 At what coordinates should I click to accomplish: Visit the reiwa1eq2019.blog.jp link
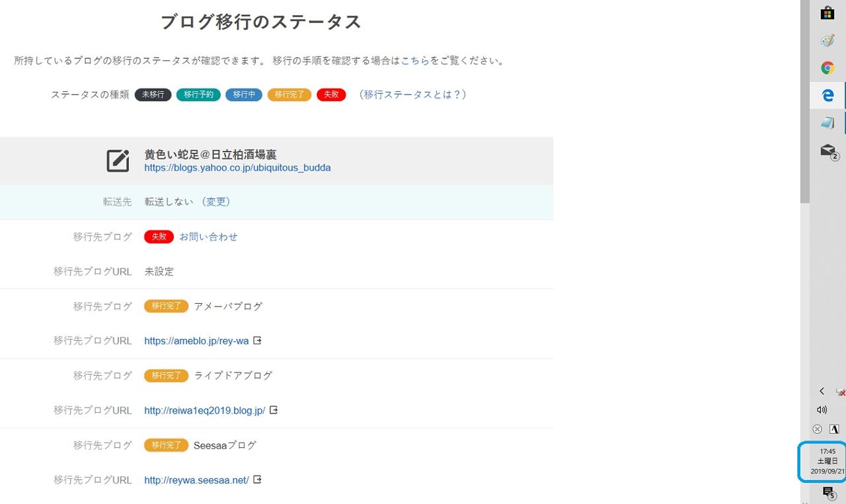(204, 410)
